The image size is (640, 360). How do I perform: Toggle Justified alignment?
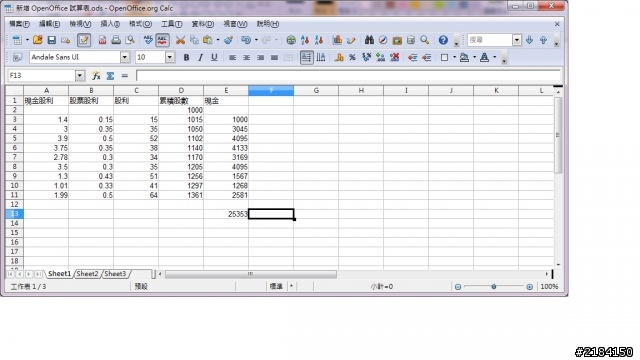tap(274, 58)
